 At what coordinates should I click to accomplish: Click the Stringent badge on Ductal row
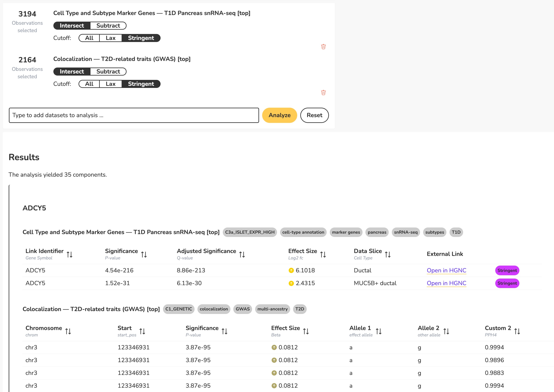point(507,270)
